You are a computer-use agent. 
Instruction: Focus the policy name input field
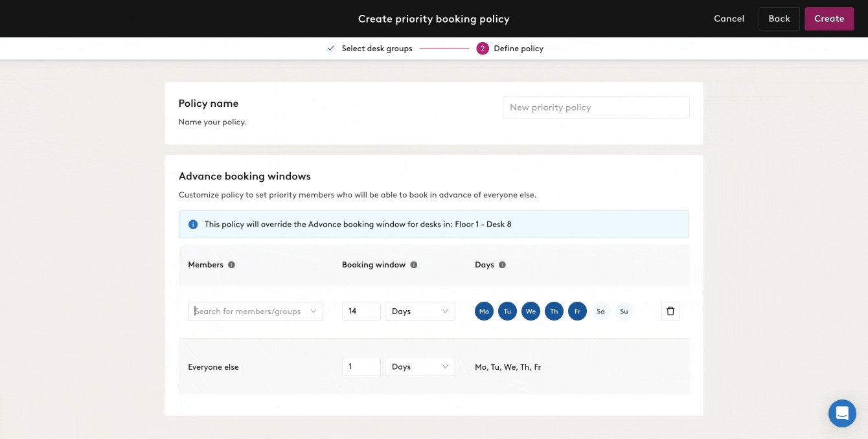pyautogui.click(x=596, y=107)
